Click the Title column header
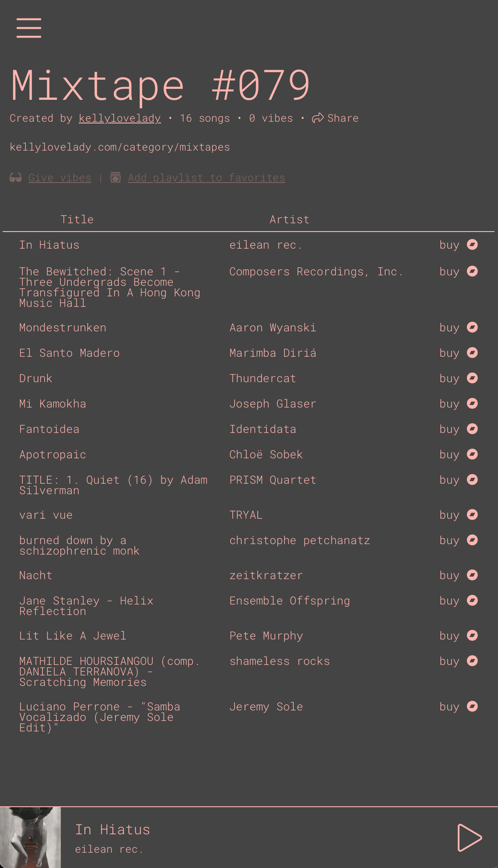Screen dimensions: 498x868 77,219
